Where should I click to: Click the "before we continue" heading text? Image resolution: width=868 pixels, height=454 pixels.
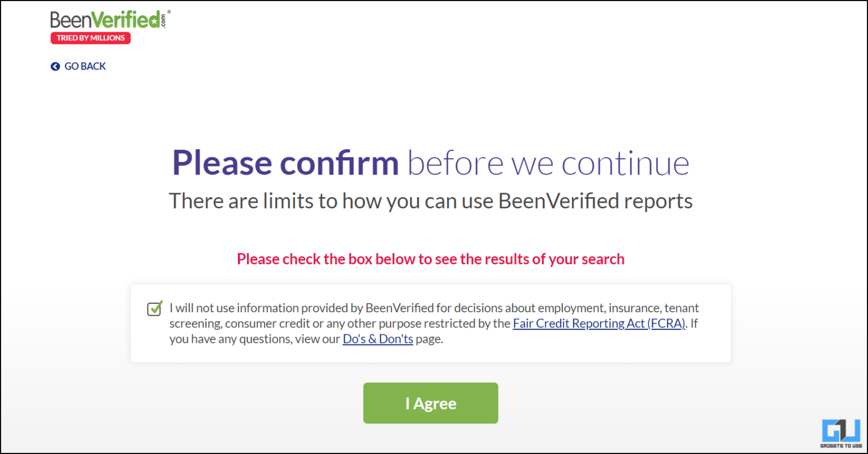(x=548, y=163)
